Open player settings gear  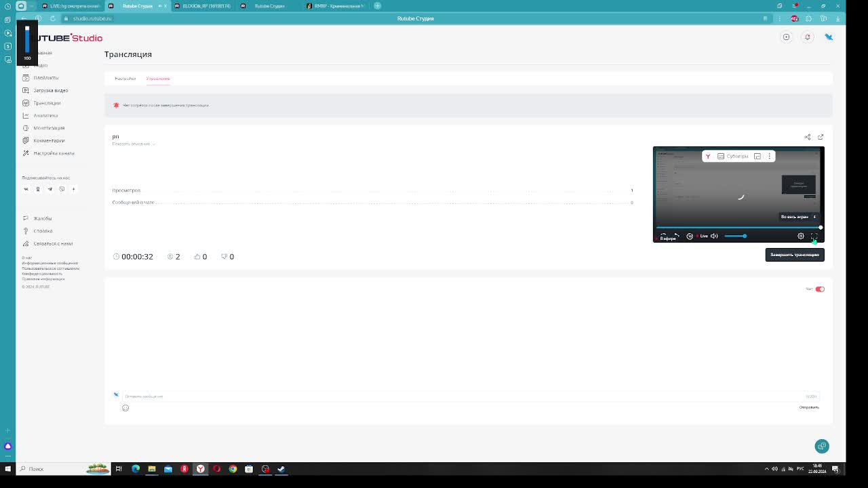click(801, 236)
